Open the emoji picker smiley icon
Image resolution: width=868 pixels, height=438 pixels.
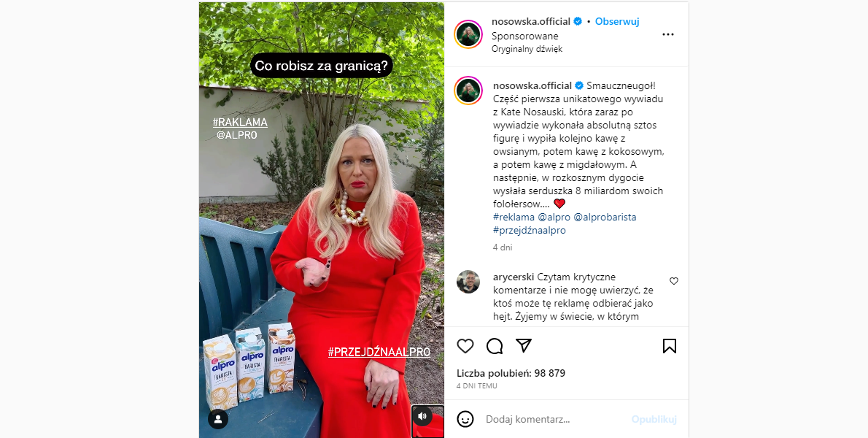pyautogui.click(x=465, y=419)
